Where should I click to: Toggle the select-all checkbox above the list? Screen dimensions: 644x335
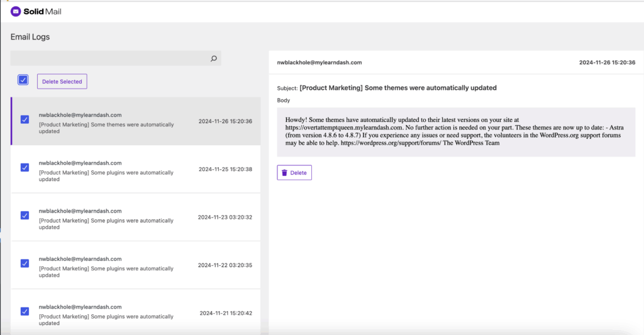[x=23, y=80]
